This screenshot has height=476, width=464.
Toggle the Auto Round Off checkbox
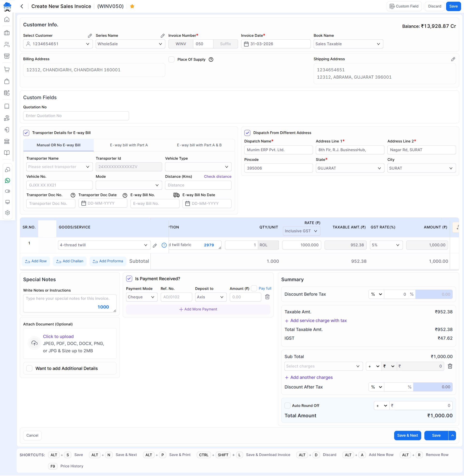point(287,406)
